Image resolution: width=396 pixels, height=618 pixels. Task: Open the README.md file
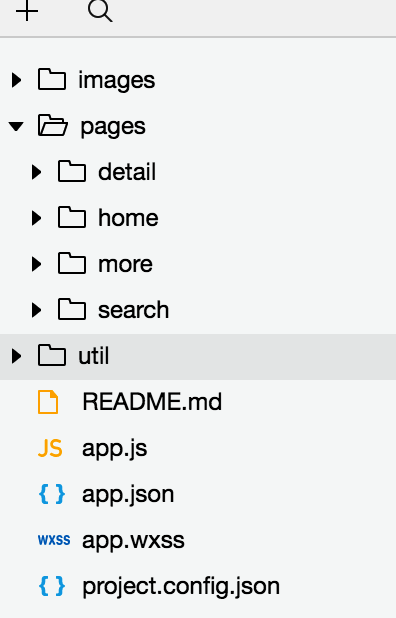point(198,402)
